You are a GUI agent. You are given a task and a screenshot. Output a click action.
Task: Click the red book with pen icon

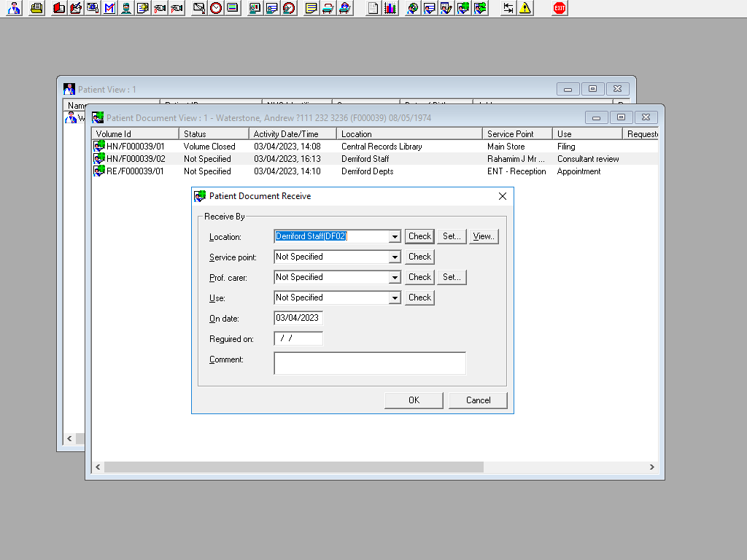point(76,8)
